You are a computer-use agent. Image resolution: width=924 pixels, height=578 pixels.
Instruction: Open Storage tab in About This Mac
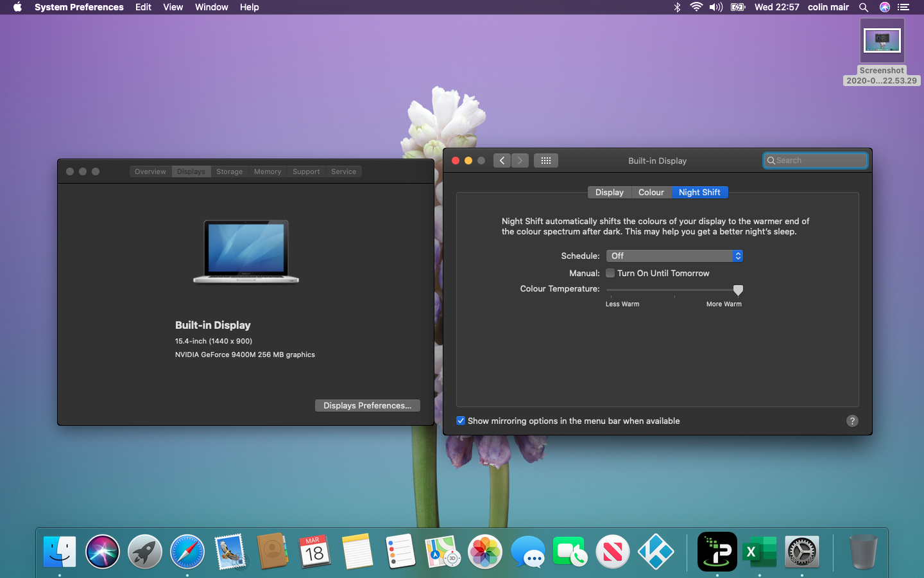[x=230, y=171]
